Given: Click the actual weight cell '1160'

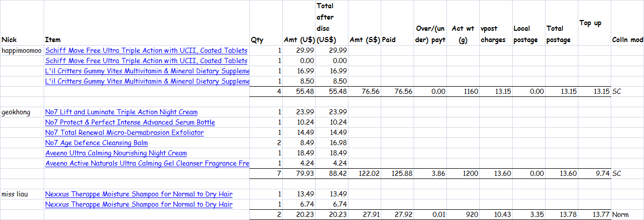Looking at the screenshot, I should point(463,92).
